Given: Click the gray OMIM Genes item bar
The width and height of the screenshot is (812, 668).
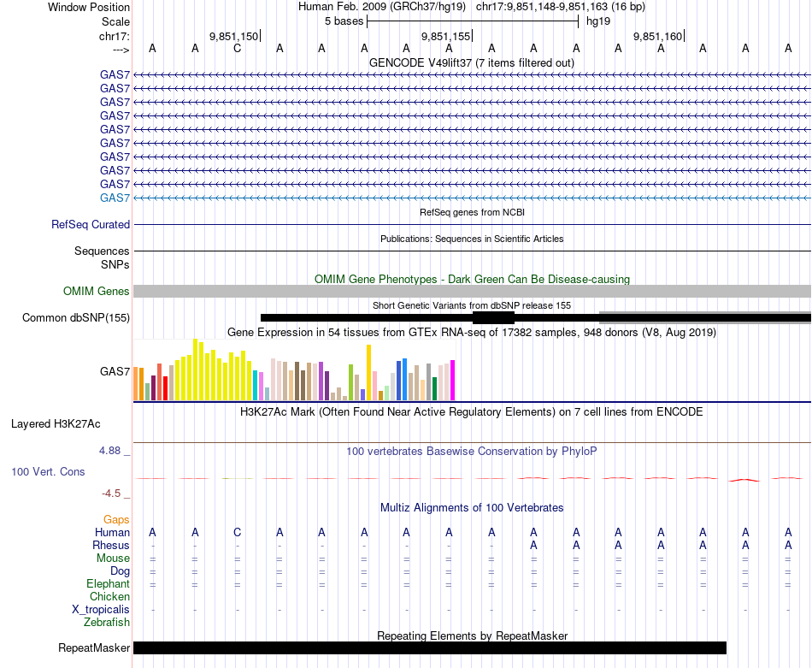Looking at the screenshot, I should pyautogui.click(x=472, y=292).
